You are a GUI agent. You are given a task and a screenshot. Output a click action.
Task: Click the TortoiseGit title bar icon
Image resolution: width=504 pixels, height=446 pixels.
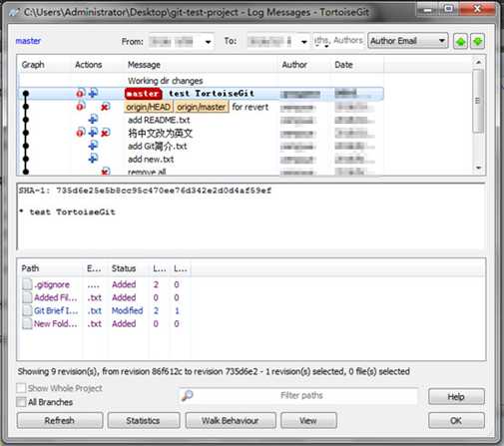click(14, 12)
